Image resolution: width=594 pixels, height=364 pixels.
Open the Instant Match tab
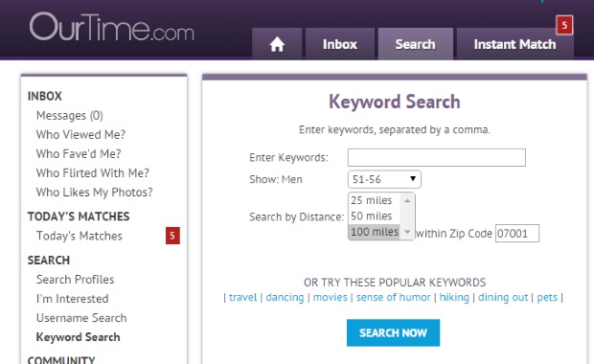[514, 44]
